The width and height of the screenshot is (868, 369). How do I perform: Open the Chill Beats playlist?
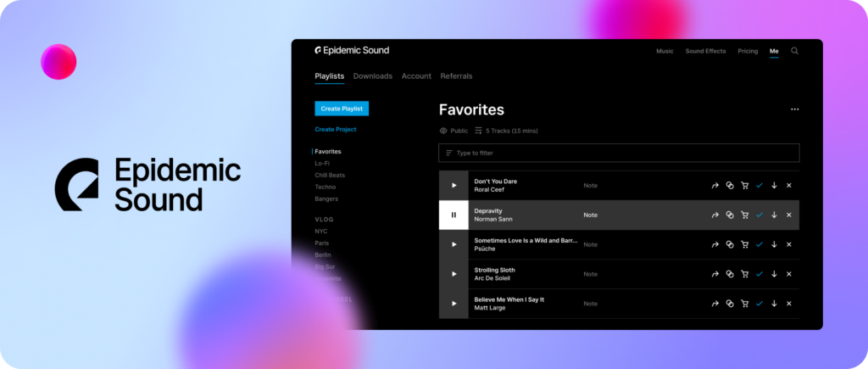(330, 175)
